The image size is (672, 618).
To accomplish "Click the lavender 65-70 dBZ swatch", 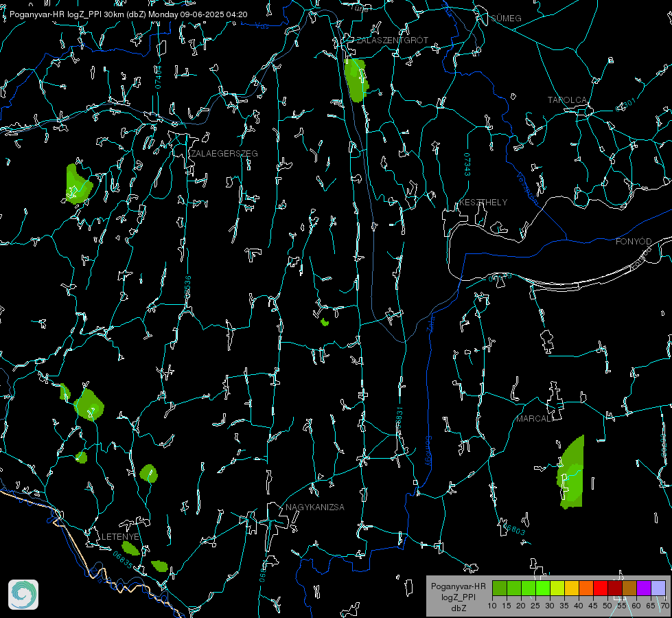I will pyautogui.click(x=658, y=588).
